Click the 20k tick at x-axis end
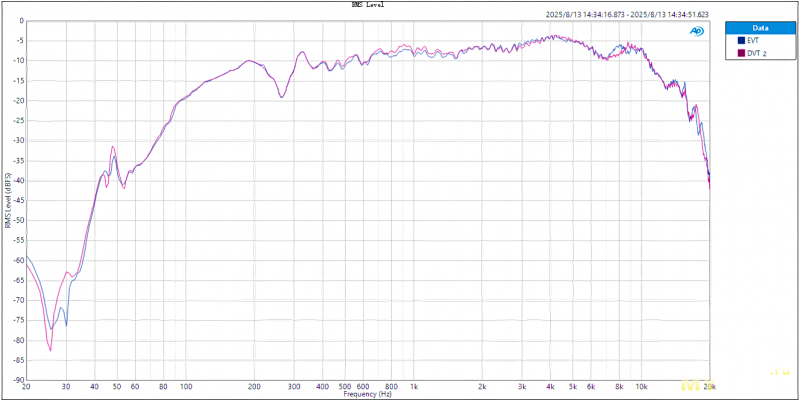The width and height of the screenshot is (800, 401). 709,386
